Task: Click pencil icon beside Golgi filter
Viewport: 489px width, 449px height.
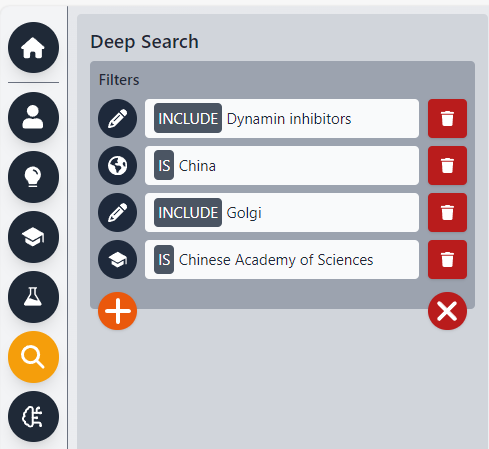Action: (117, 212)
